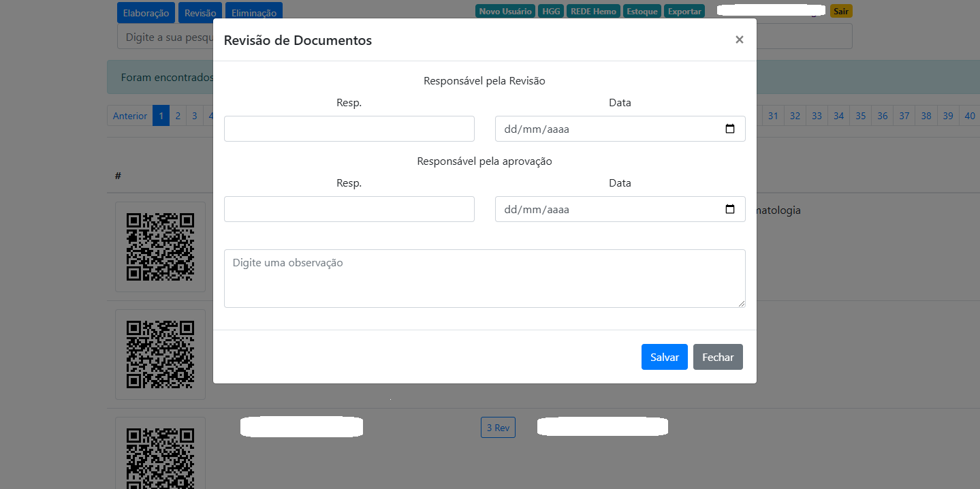The image size is (980, 489).
Task: Open calendar picker for approval date
Action: (730, 209)
